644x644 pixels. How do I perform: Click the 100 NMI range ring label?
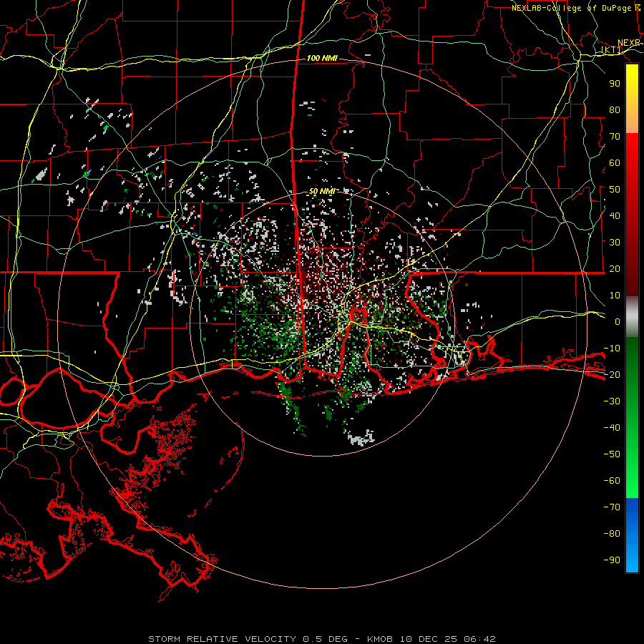(322, 59)
